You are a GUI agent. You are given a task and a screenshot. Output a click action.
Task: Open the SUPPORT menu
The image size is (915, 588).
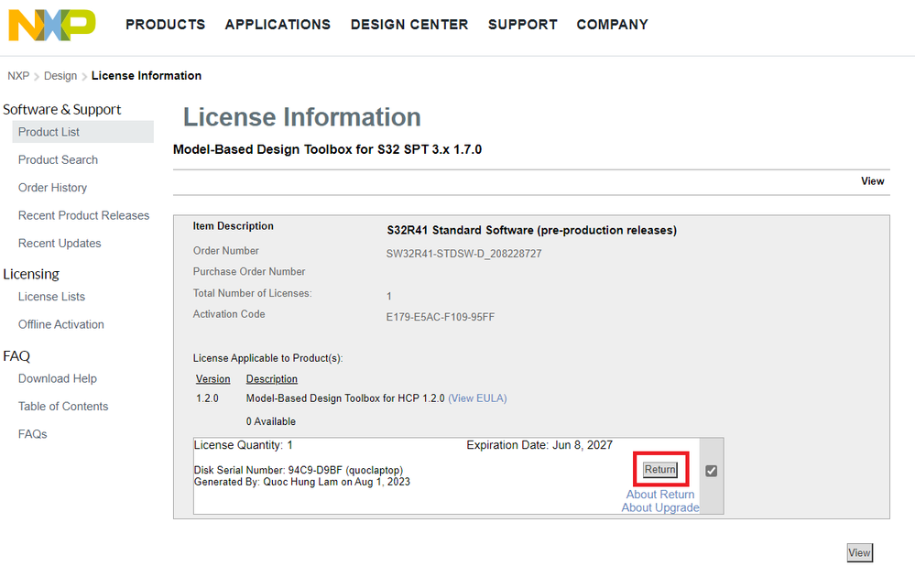click(x=523, y=25)
